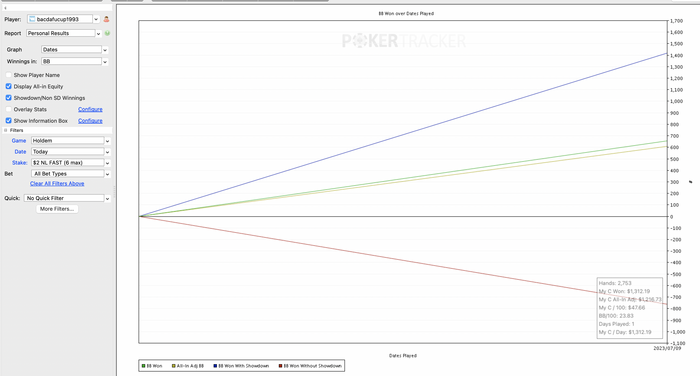Click the 'BB/100: 23.83' value in info box

(x=616, y=316)
